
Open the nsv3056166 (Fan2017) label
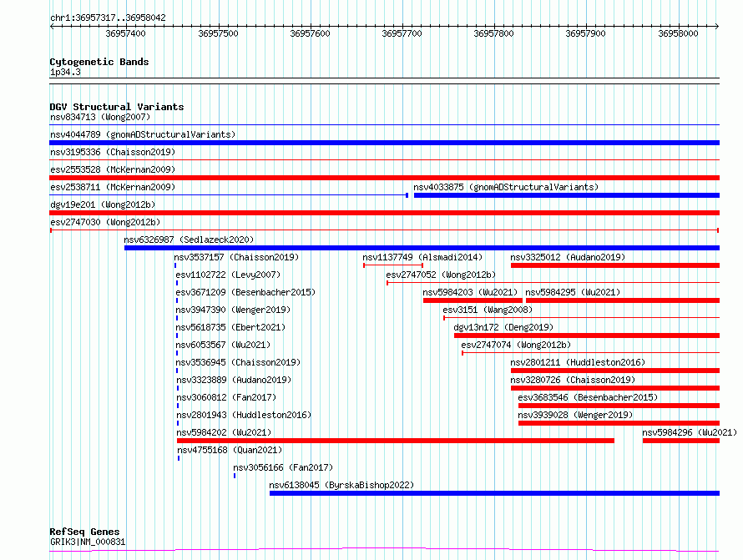(283, 467)
